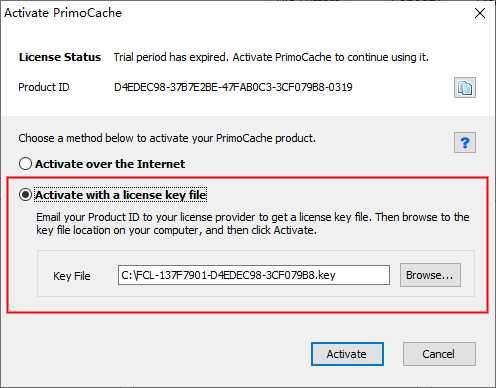The height and width of the screenshot is (388, 496).
Task: Focus the Key File path input field
Action: tap(254, 275)
